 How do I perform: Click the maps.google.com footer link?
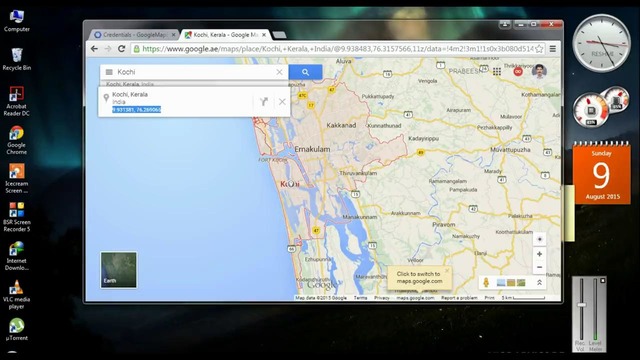click(415, 298)
